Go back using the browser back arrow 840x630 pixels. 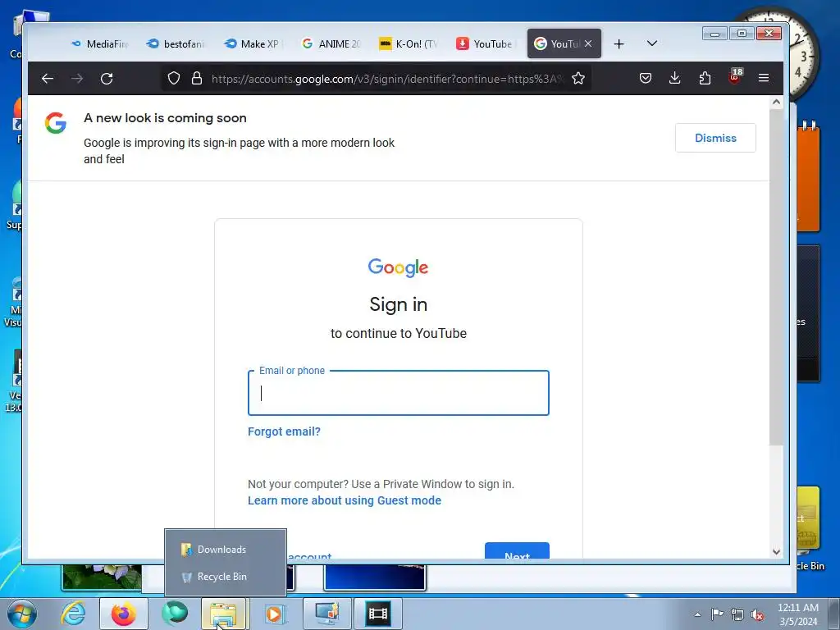[x=47, y=79]
